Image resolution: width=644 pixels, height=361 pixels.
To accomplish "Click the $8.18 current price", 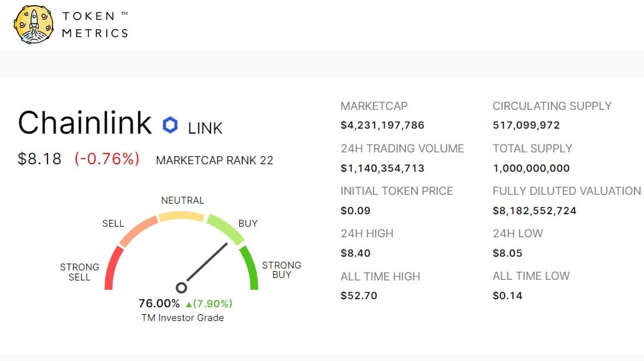I will (x=39, y=159).
